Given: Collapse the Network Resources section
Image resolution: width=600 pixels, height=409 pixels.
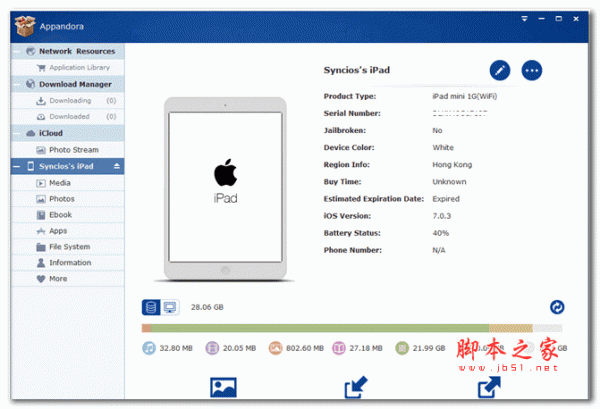Looking at the screenshot, I should tap(16, 51).
